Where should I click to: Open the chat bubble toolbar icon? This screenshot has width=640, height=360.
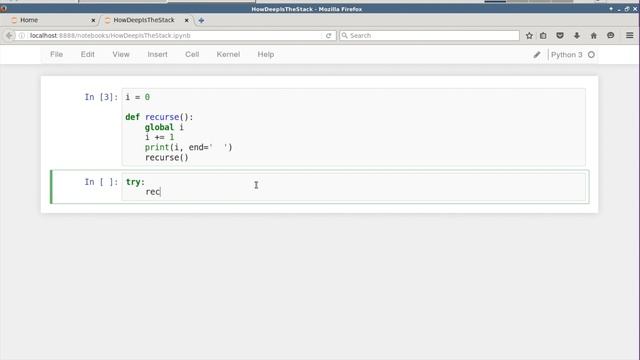click(611, 36)
